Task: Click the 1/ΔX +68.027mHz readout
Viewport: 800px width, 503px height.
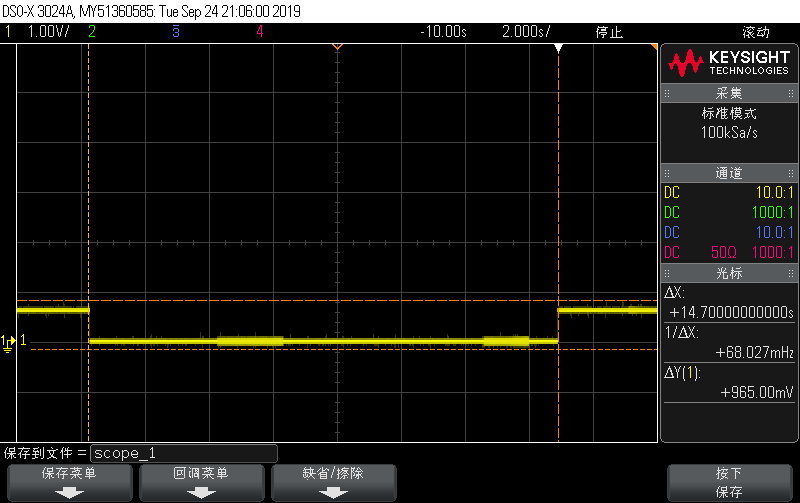Action: click(729, 342)
